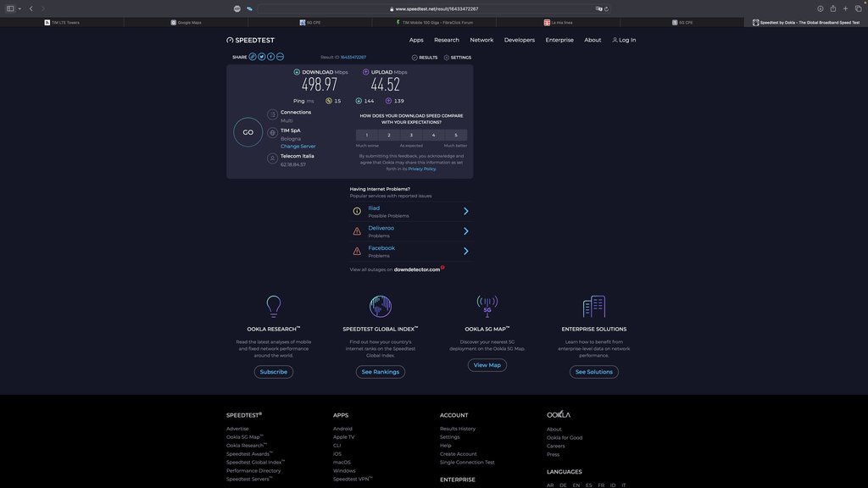Click the Ookla 5G Map icon
Screen dimensions: 868x488
(487, 306)
